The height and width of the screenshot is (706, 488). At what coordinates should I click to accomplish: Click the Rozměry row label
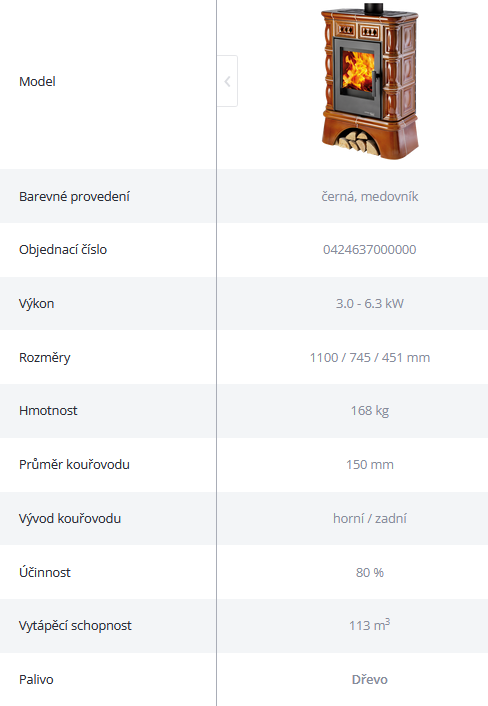pos(45,358)
